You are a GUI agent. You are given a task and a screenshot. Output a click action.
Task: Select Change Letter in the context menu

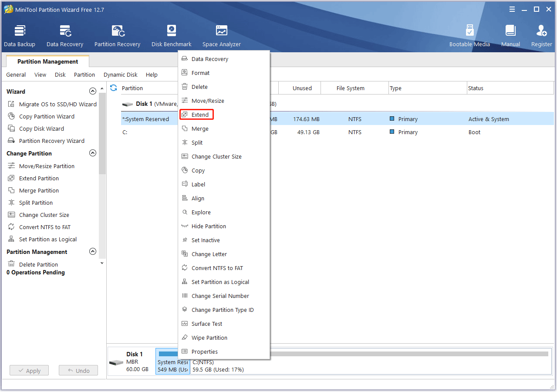point(224,254)
